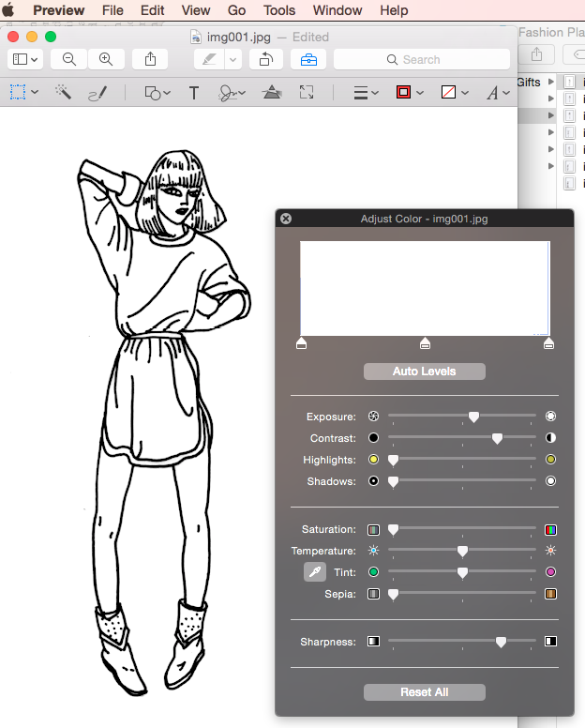Click the Saturation slider thumb
Viewport: 585px width, 728px height.
coord(393,530)
